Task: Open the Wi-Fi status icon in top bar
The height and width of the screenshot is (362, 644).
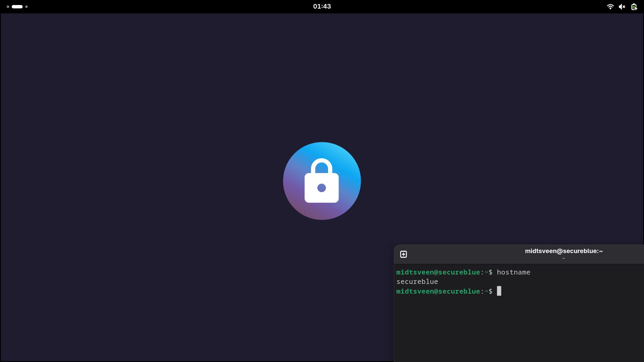Action: [610, 7]
